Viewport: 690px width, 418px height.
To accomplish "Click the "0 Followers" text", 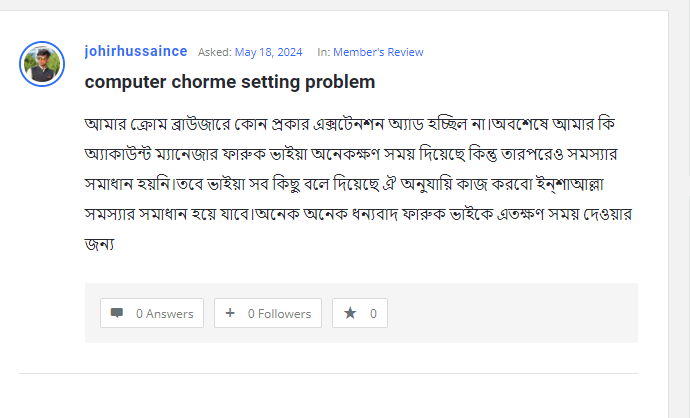I will [x=279, y=313].
